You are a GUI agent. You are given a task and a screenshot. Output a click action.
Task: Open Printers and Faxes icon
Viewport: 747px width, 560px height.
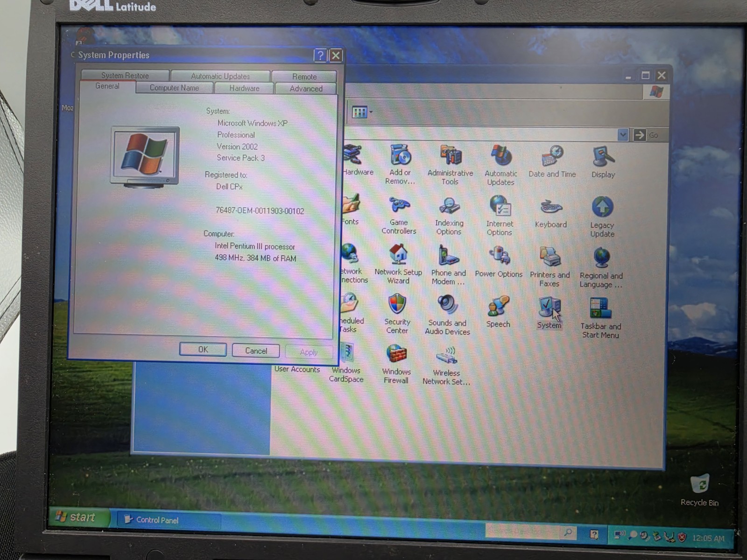click(x=550, y=266)
